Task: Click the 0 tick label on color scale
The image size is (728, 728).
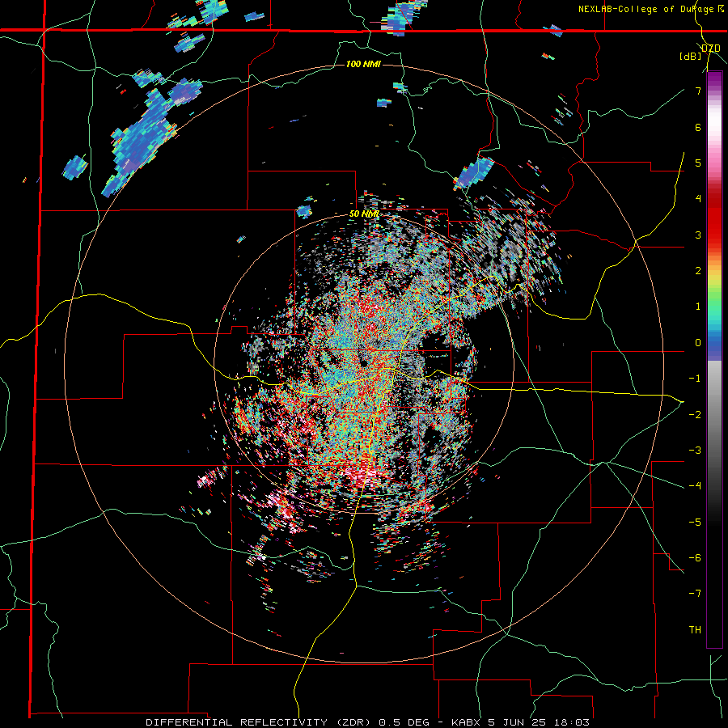Action: [698, 343]
